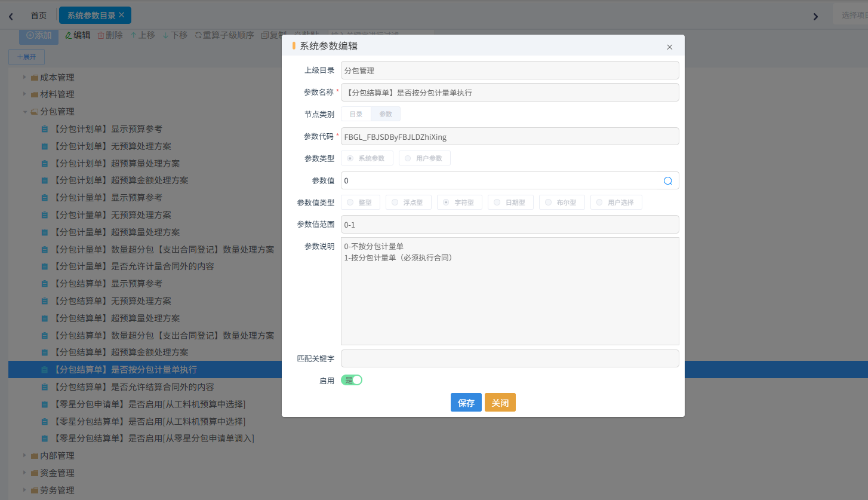Switch to the 首页 tab
868x500 pixels.
39,16
